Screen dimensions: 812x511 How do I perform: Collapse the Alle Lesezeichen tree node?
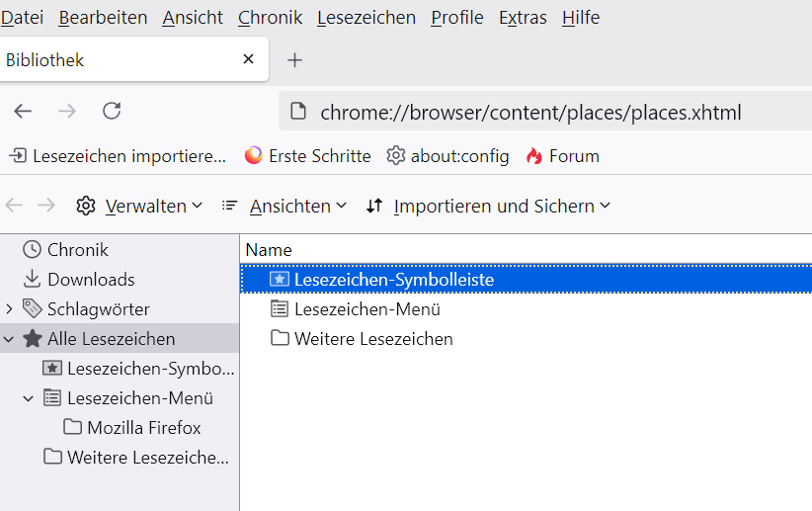pos(9,339)
